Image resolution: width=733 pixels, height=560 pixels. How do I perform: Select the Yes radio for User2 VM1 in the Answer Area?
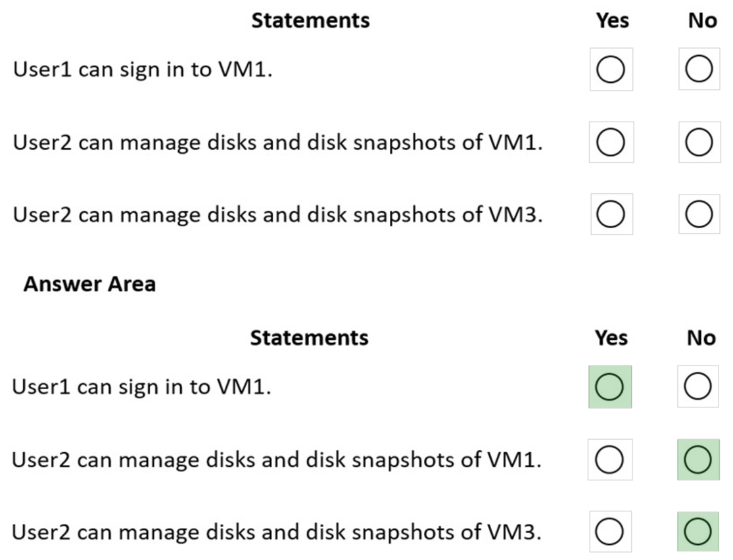coord(609,460)
